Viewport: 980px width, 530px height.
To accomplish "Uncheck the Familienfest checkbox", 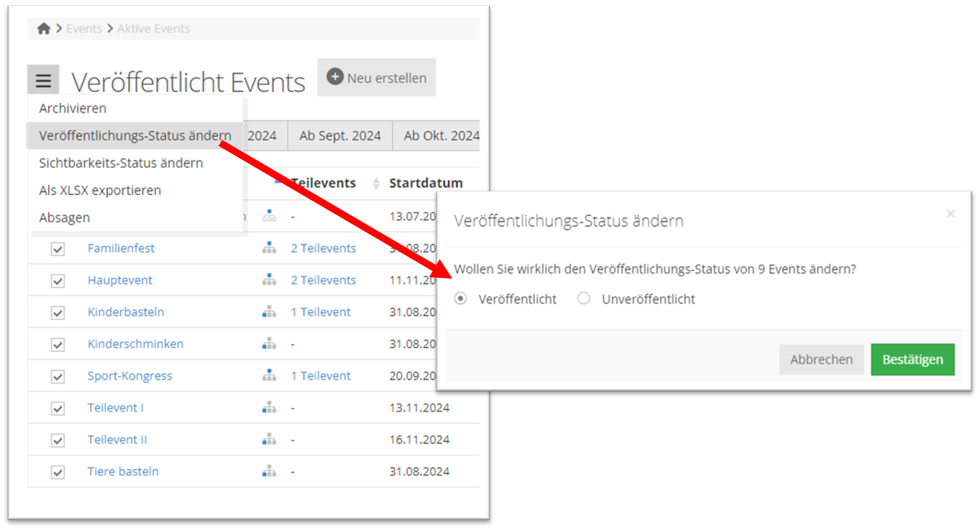I will coord(58,249).
